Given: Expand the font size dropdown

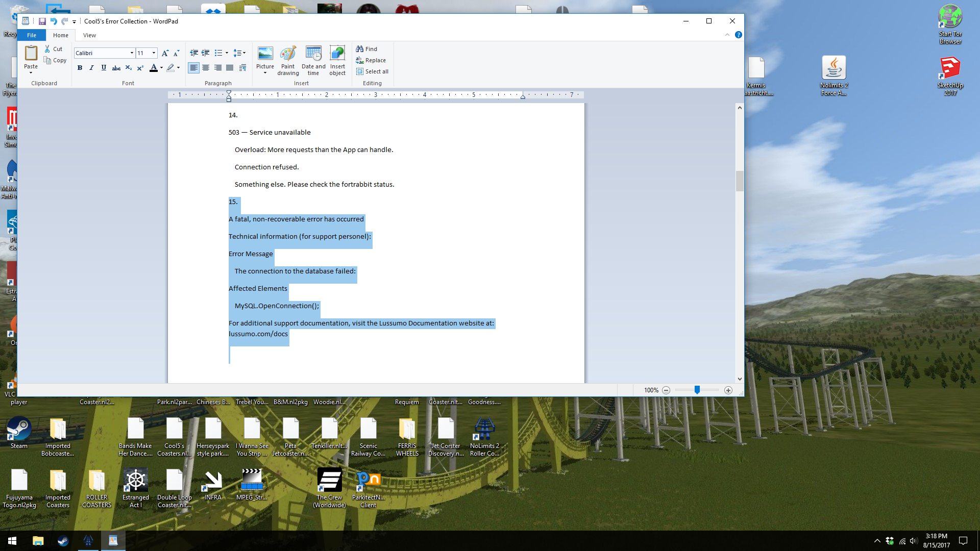Looking at the screenshot, I should coord(154,53).
